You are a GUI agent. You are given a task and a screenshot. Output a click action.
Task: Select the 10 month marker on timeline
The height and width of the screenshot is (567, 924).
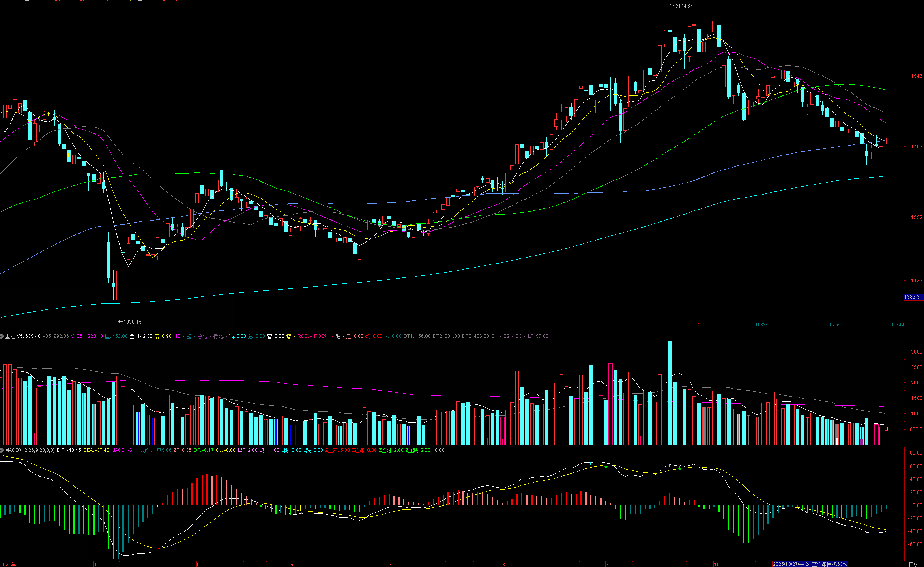pos(717,564)
